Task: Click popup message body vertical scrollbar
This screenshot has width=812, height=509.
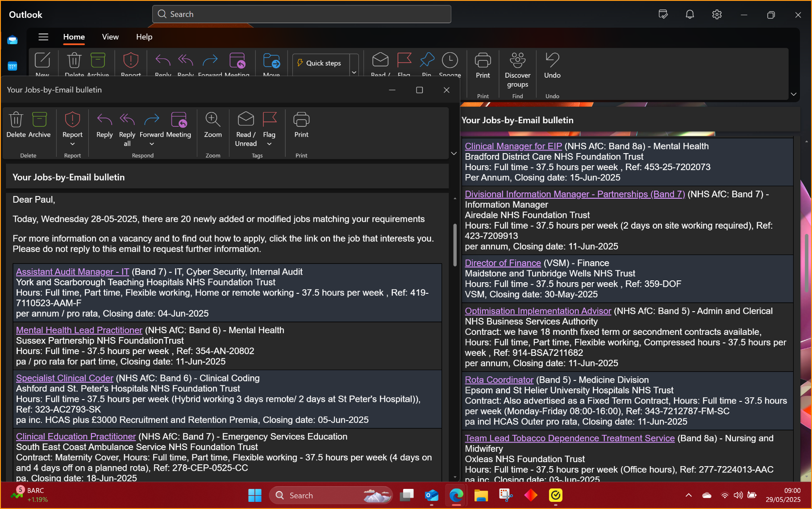Action: [455, 245]
